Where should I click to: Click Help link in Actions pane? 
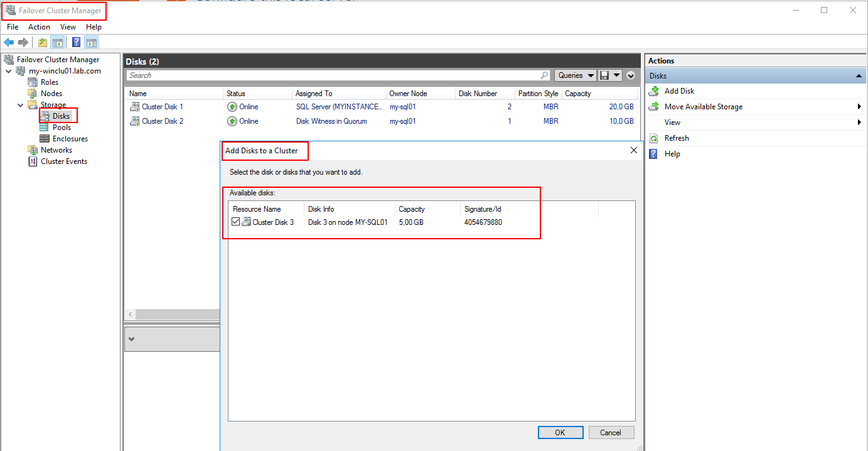(672, 154)
